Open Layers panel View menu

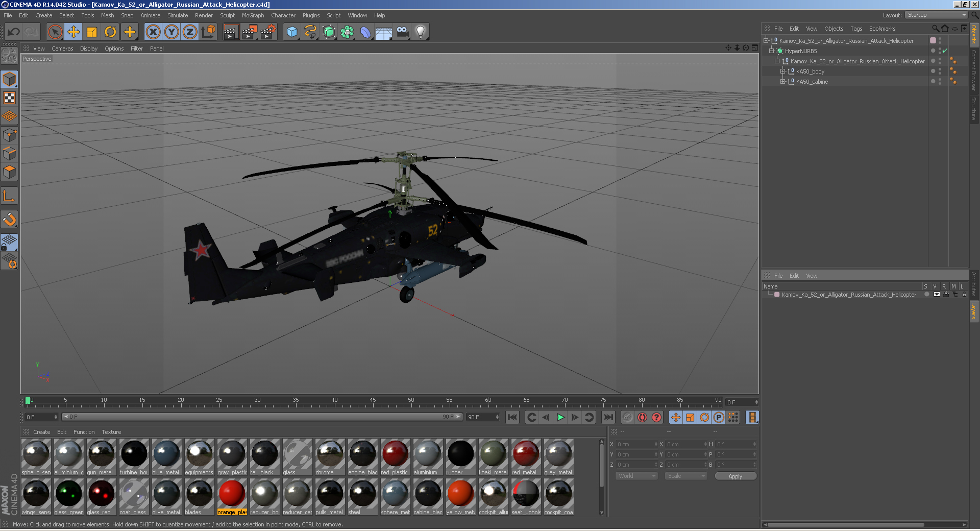(x=812, y=276)
